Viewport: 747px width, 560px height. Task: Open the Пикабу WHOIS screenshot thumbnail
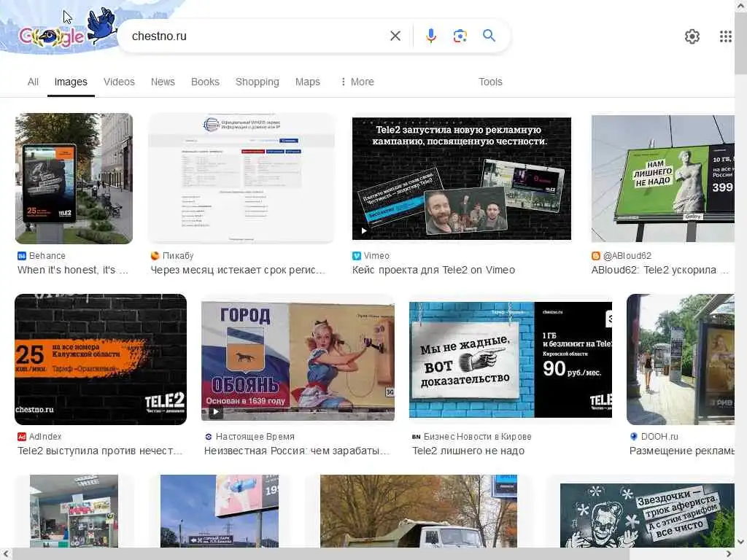(x=241, y=178)
